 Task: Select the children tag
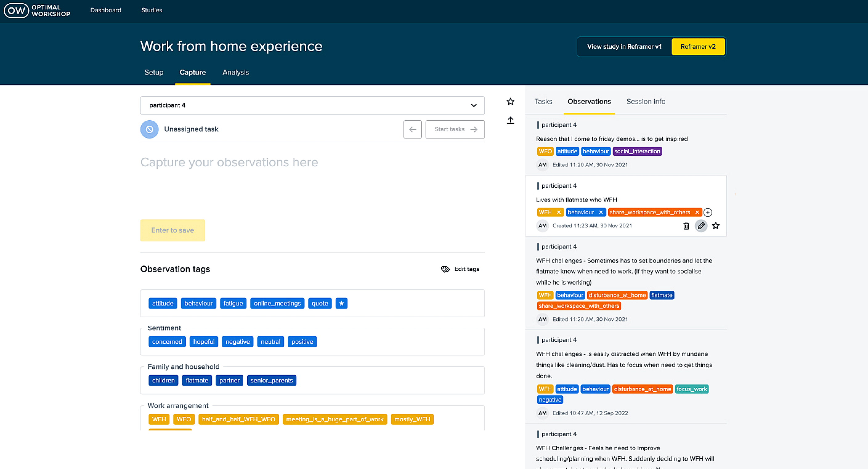[x=164, y=381]
